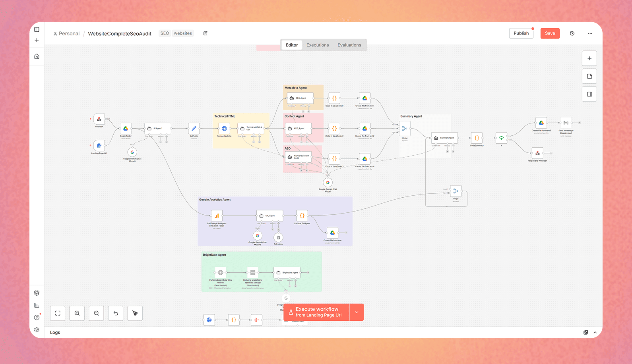Fit the workflow to view
Image resolution: width=632 pixels, height=364 pixels.
click(58, 313)
